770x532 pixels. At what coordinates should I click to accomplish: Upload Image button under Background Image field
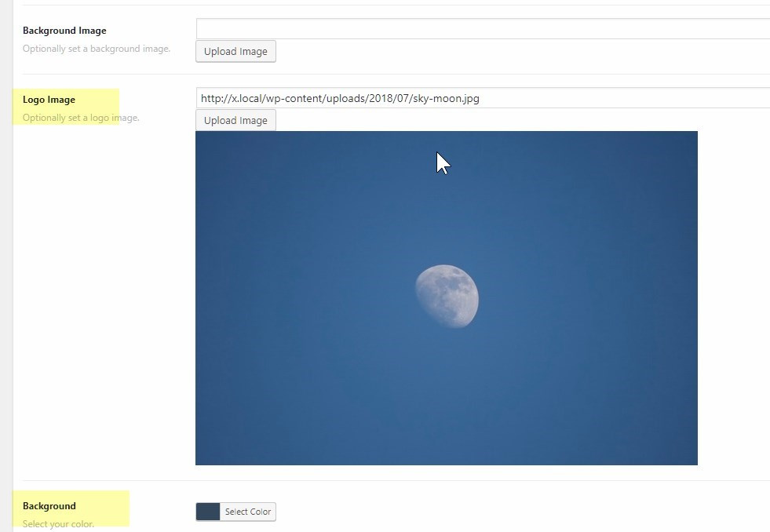pos(235,52)
